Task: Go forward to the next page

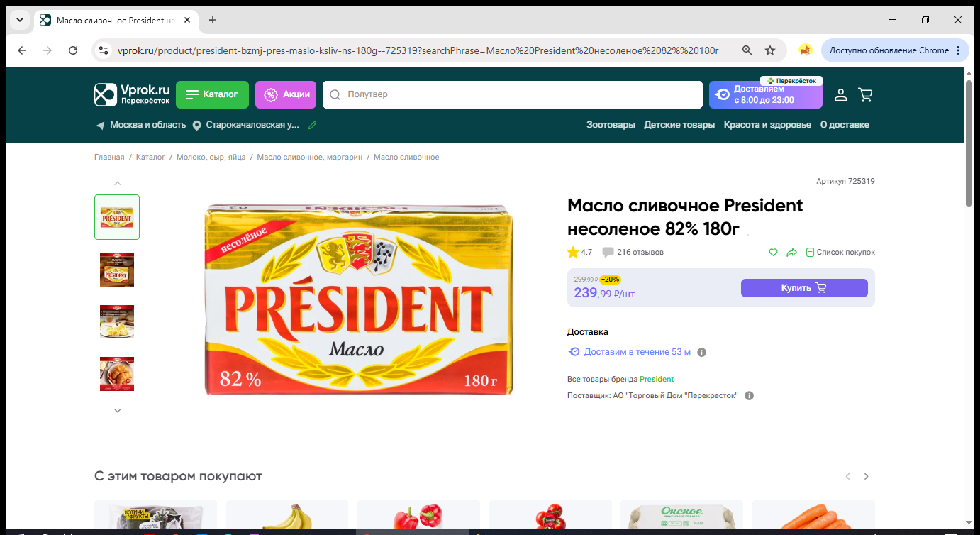Action: coord(48,50)
